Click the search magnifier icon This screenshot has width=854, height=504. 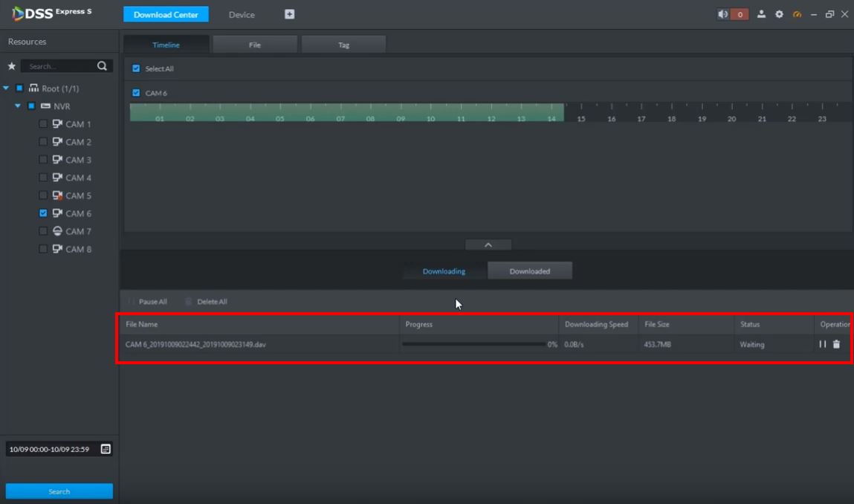(102, 66)
